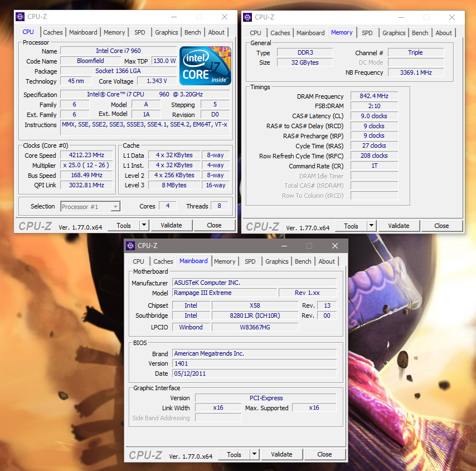Open Memory tab in Mainboard window
476x471 pixels.
coord(225,261)
